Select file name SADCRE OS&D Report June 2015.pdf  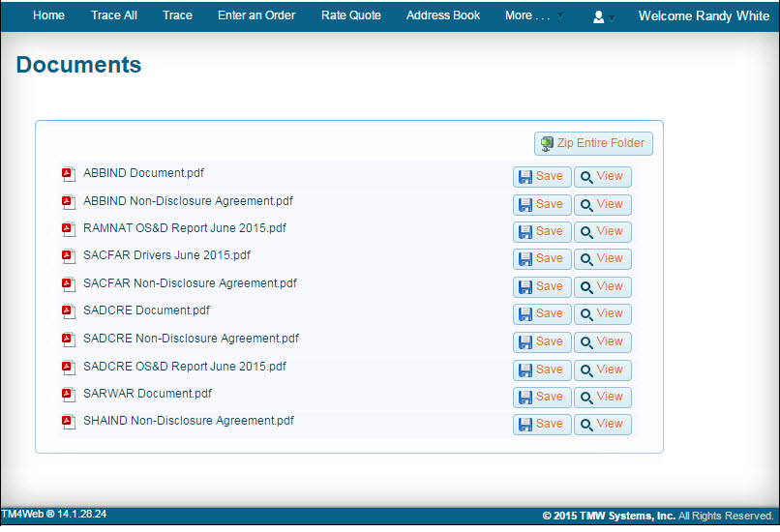click(x=185, y=367)
